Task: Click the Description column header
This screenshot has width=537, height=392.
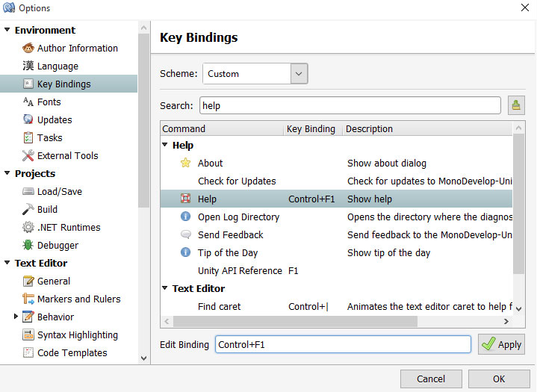Action: click(x=427, y=128)
